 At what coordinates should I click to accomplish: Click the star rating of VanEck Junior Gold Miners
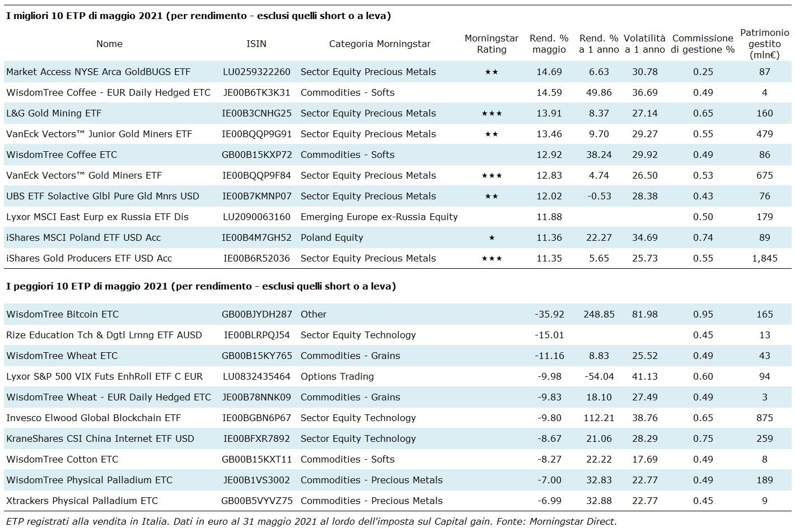[x=491, y=134]
